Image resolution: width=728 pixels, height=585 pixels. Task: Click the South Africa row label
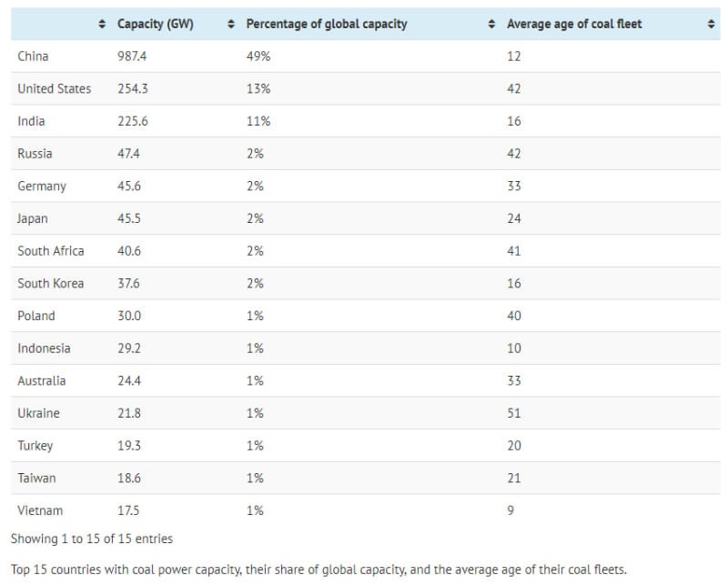point(51,251)
